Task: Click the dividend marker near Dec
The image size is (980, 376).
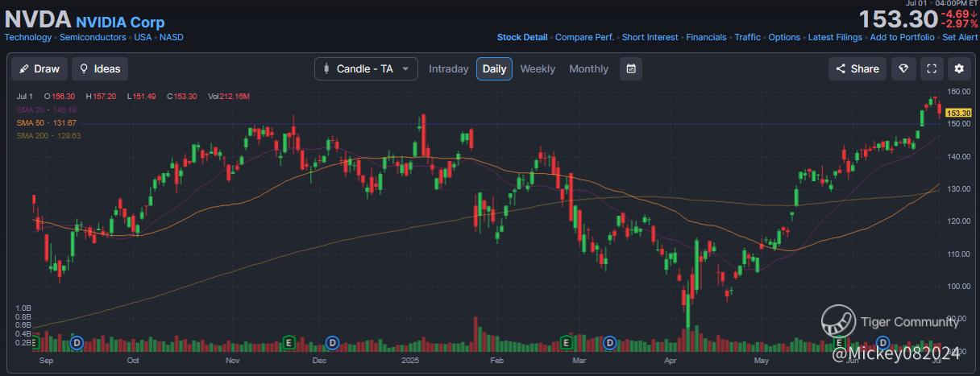Action: point(331,342)
